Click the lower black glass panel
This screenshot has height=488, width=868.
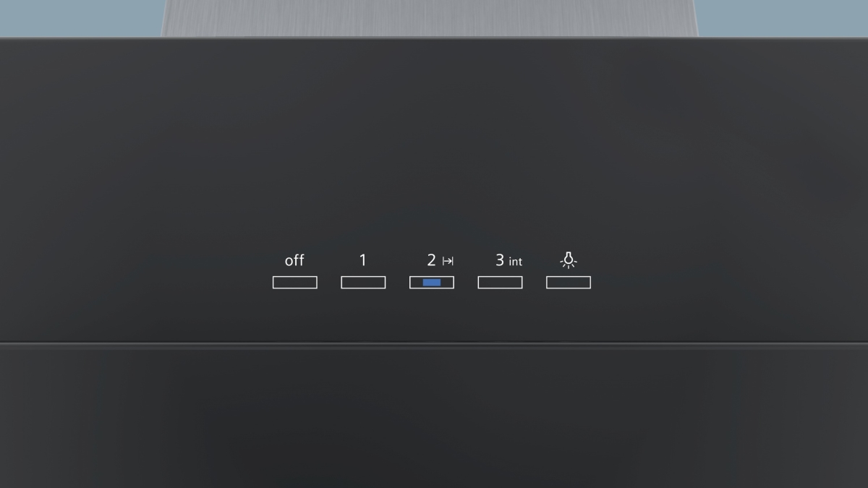pyautogui.click(x=434, y=418)
